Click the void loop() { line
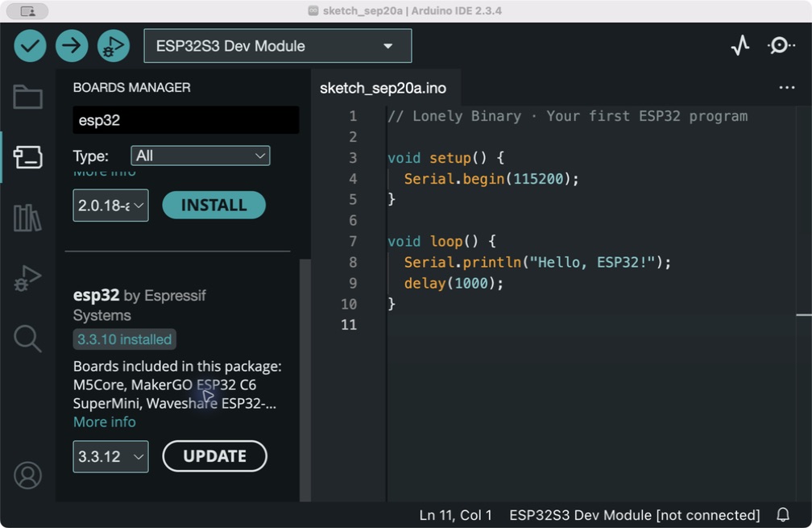Image resolution: width=812 pixels, height=528 pixels. (441, 242)
